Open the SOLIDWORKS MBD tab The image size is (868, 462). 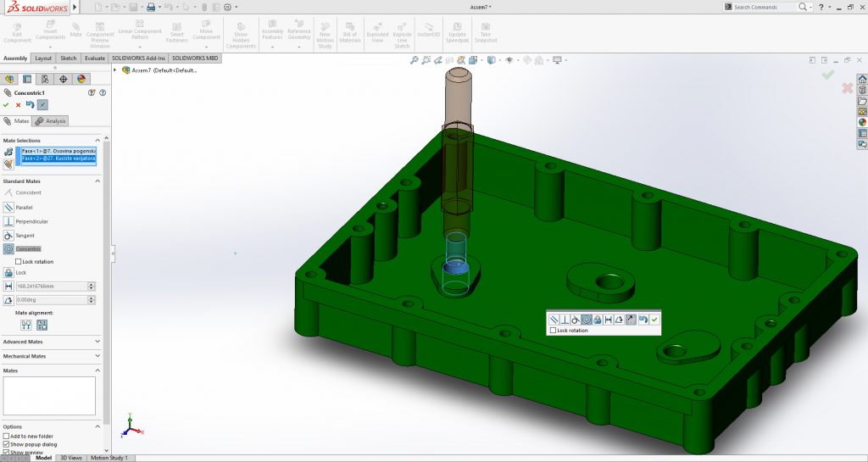coord(195,58)
